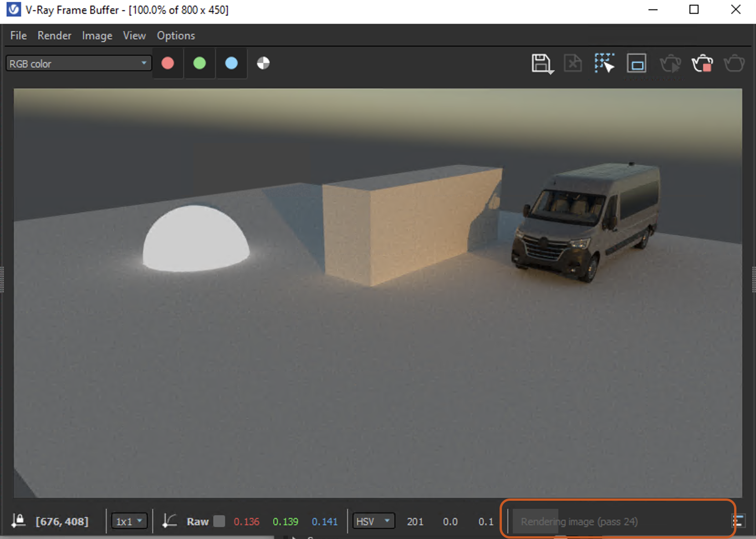Click the left panel grip handle
Screen dimensions: 756x539
2,280
